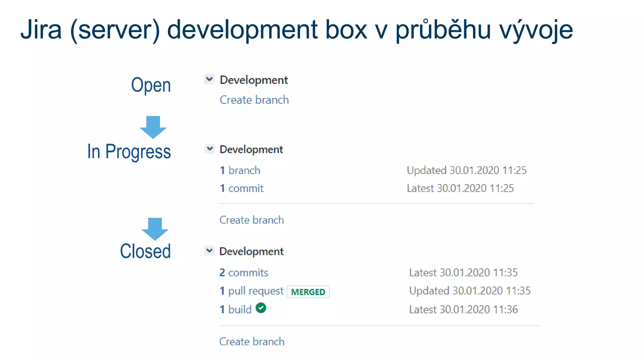The image size is (644, 362).
Task: Click the MERGED status badge
Action: pyautogui.click(x=308, y=292)
